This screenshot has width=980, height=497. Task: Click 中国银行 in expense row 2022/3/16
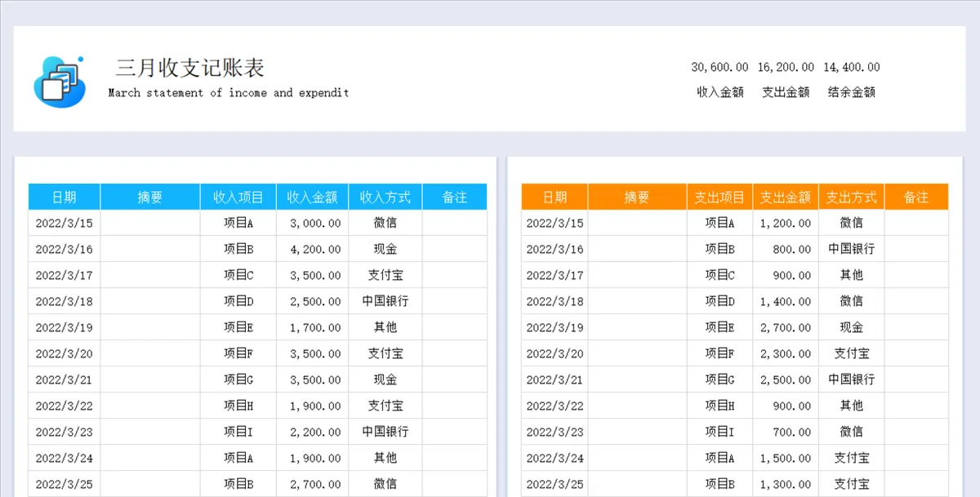[852, 249]
